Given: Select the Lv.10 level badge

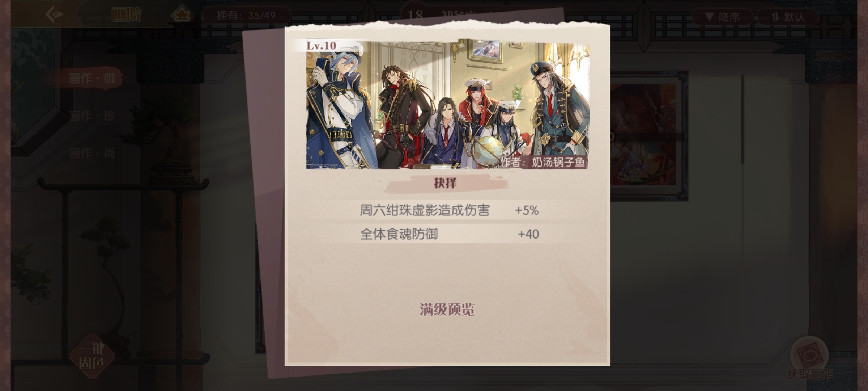Looking at the screenshot, I should coord(321,46).
